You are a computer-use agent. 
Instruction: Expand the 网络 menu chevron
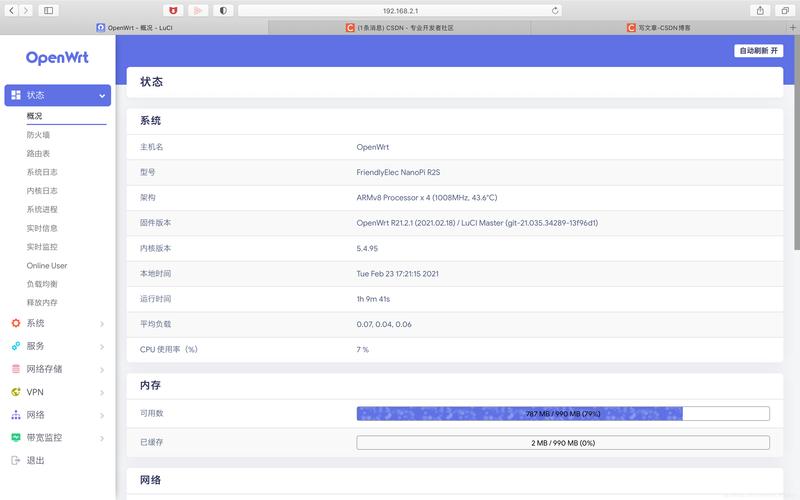pyautogui.click(x=102, y=416)
